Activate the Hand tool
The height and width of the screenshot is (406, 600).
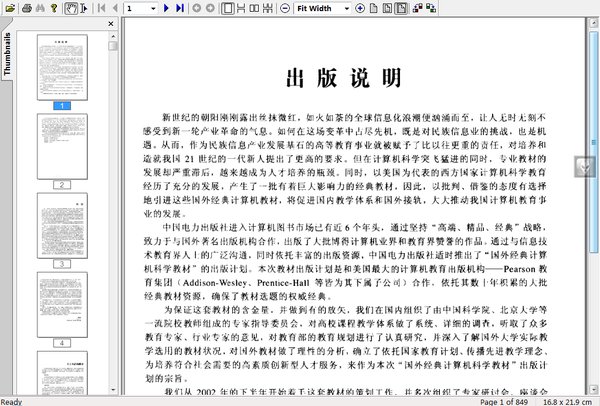[71, 8]
